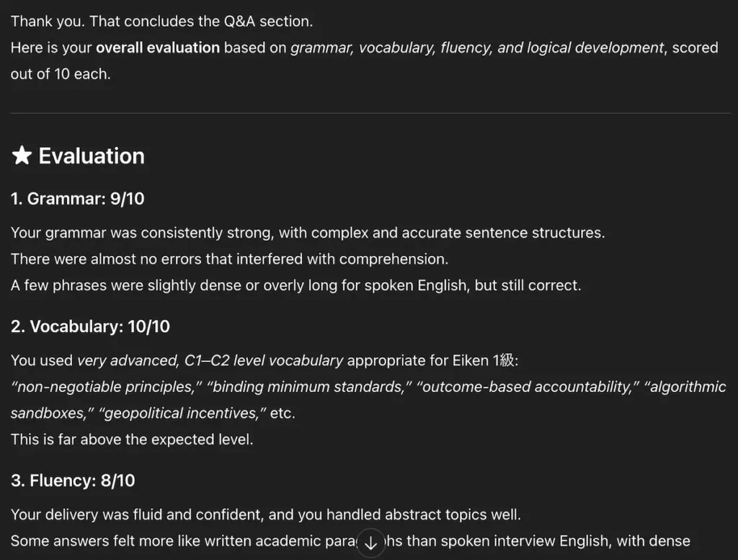This screenshot has height=560, width=738.
Task: Click the "geopolitical incentives" quoted phrase
Action: (186, 414)
